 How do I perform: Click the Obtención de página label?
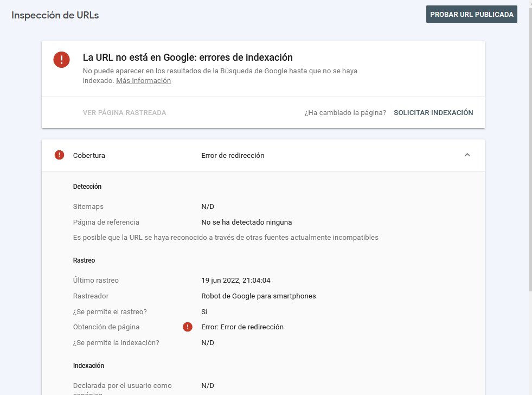tap(106, 327)
